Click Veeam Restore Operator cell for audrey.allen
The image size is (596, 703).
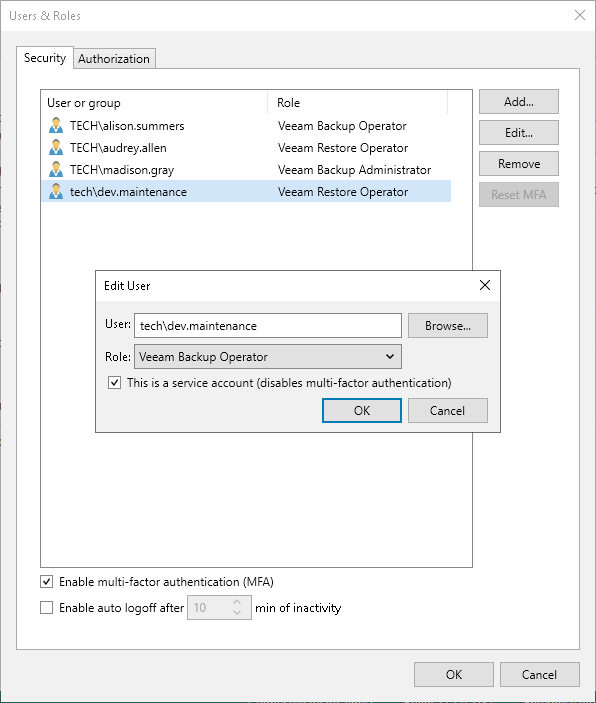click(343, 148)
